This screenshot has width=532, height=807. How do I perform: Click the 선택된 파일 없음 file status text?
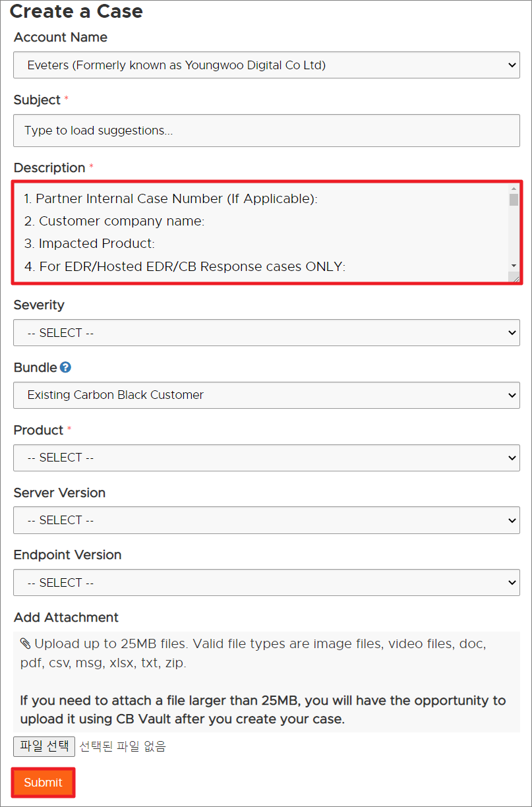point(123,746)
